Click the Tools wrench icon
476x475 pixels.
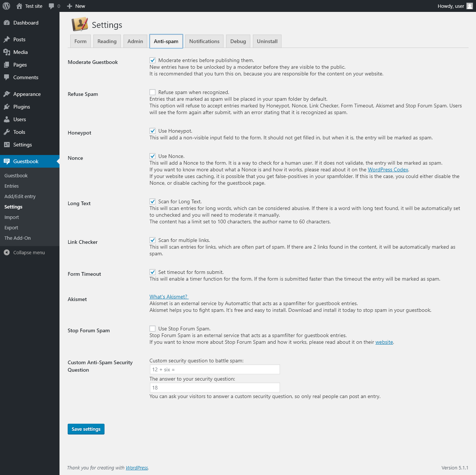point(7,132)
